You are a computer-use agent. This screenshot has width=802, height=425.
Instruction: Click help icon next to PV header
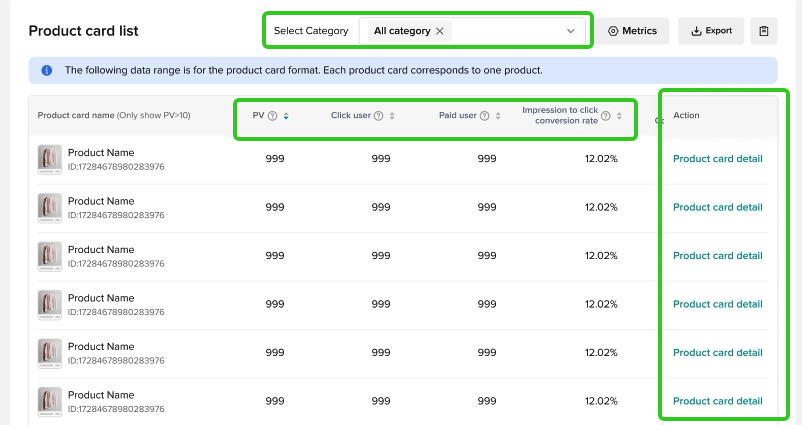pos(273,116)
